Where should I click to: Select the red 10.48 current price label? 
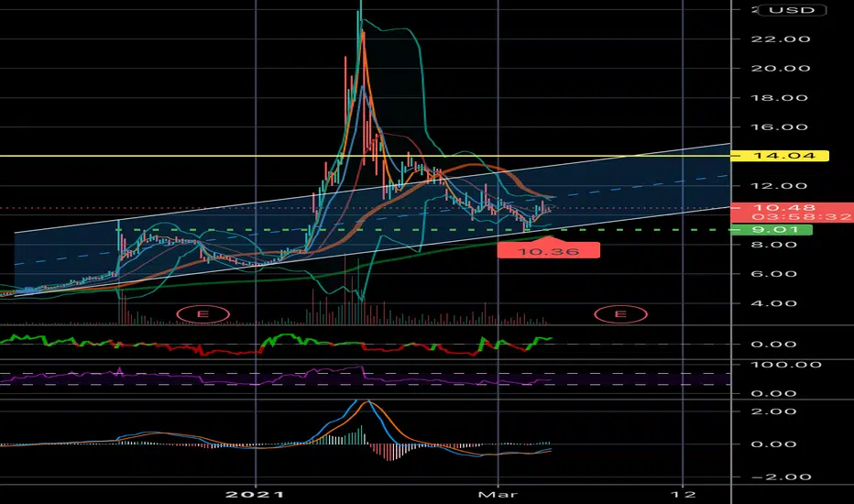point(792,208)
